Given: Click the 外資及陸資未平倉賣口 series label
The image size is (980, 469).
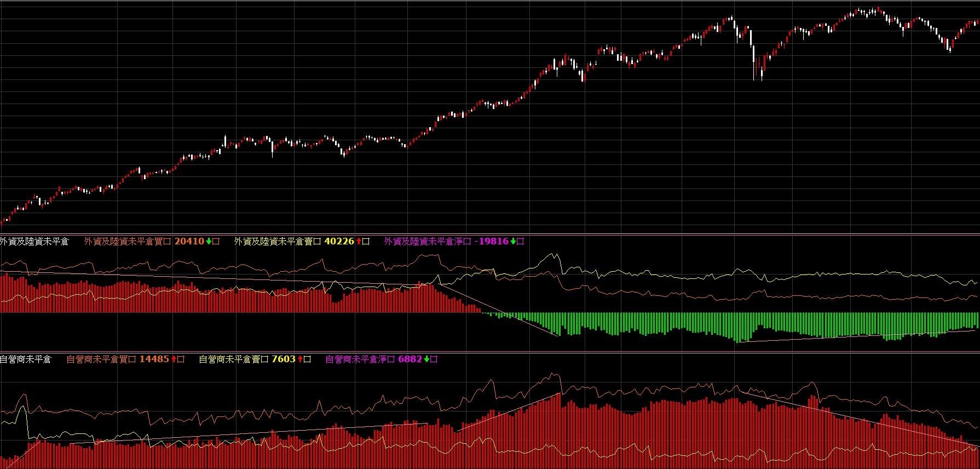Looking at the screenshot, I should (278, 242).
